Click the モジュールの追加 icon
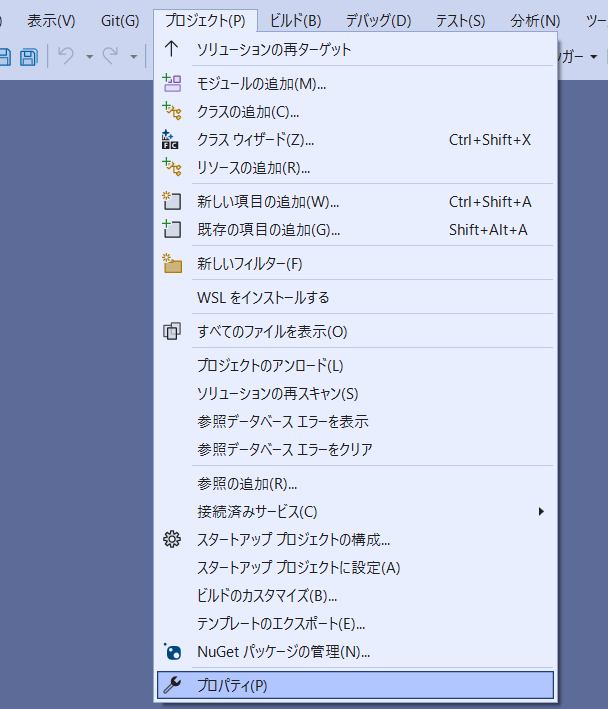Image resolution: width=608 pixels, height=709 pixels. tap(172, 84)
